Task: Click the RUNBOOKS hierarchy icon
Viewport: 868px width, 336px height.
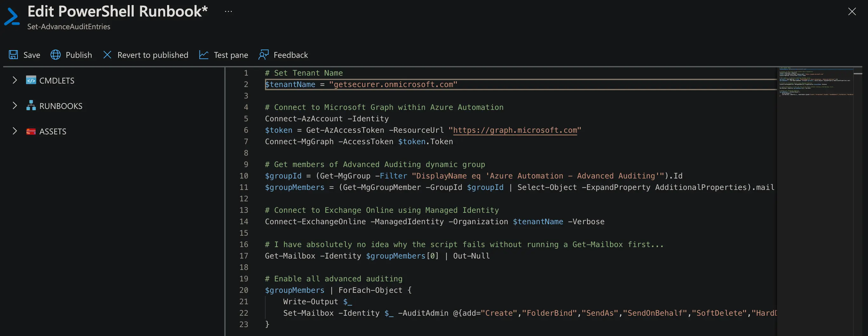Action: coord(31,106)
